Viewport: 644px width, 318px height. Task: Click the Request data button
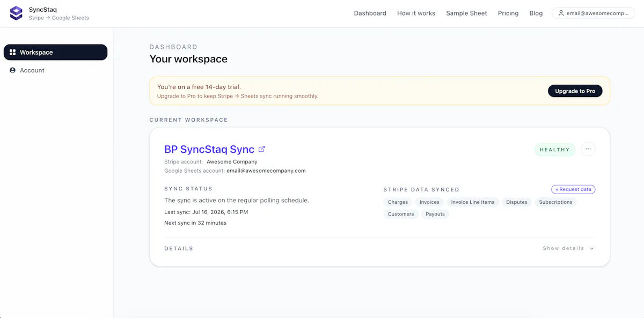[x=573, y=189]
